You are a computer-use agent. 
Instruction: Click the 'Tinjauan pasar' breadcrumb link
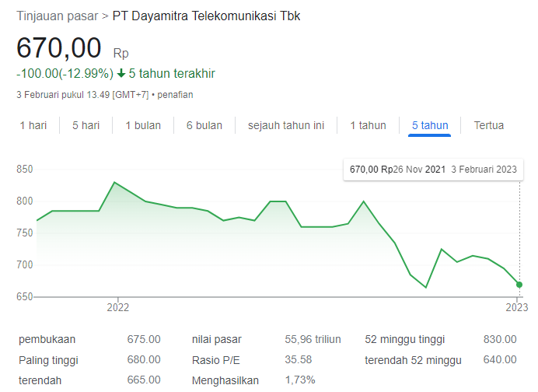(58, 16)
